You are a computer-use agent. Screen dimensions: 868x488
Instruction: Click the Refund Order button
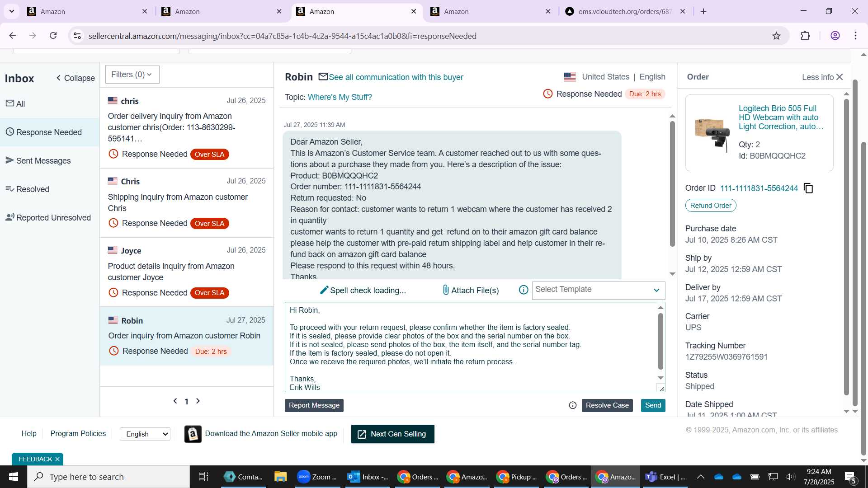(711, 206)
